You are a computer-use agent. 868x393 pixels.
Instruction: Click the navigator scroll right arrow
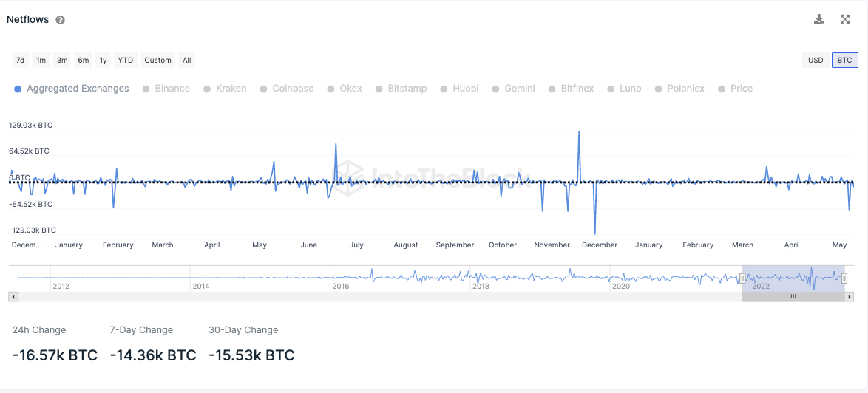click(850, 296)
